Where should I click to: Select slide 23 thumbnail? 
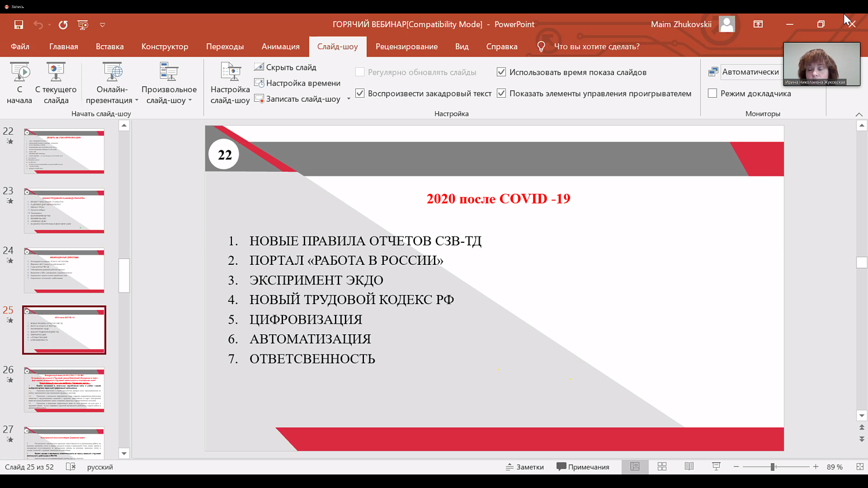[64, 210]
